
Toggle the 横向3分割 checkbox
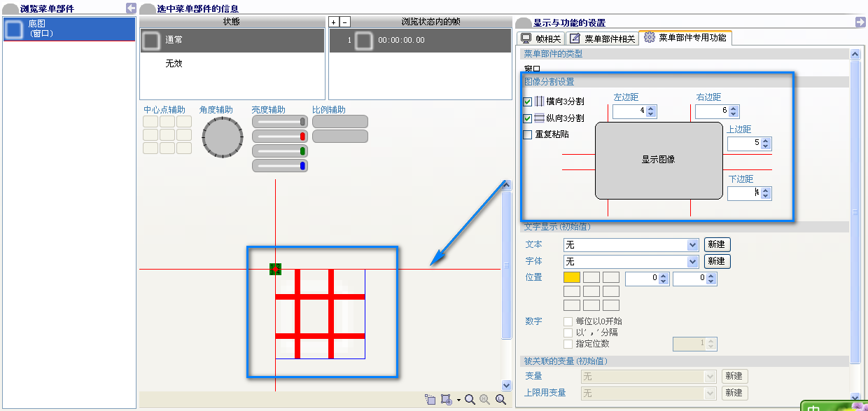tap(528, 102)
